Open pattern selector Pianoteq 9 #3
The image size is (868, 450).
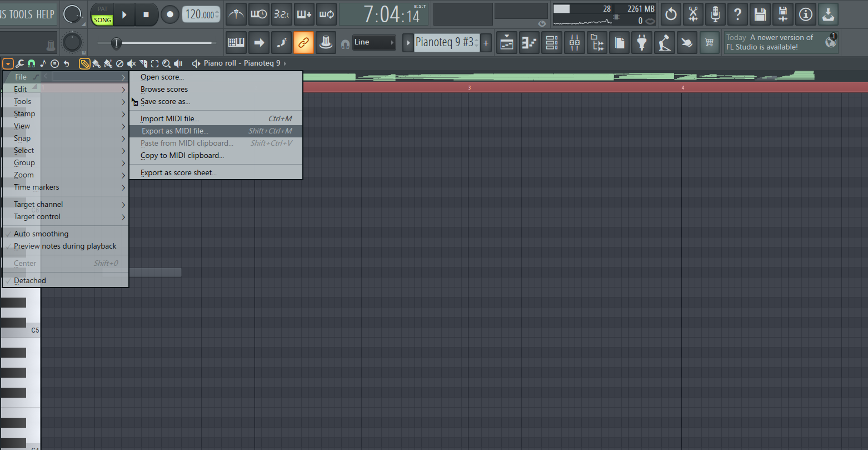tap(446, 42)
